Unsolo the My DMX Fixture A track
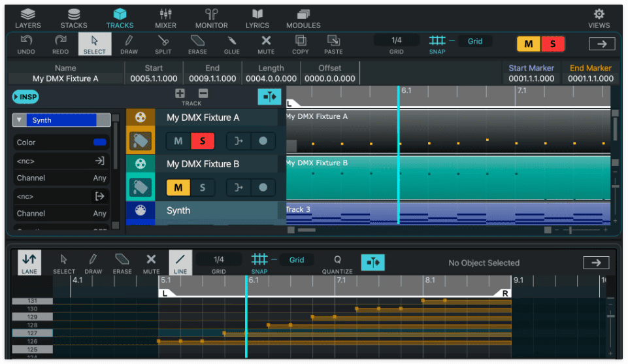The width and height of the screenshot is (628, 364). (203, 141)
